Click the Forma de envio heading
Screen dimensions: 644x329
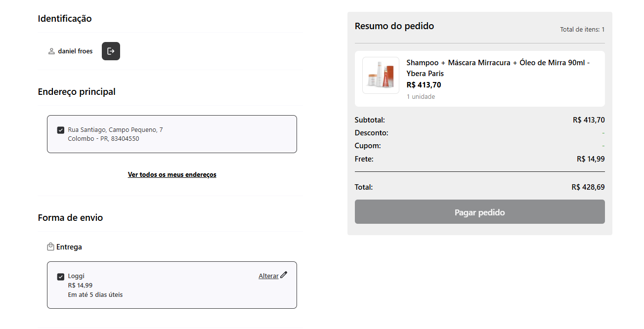(70, 218)
